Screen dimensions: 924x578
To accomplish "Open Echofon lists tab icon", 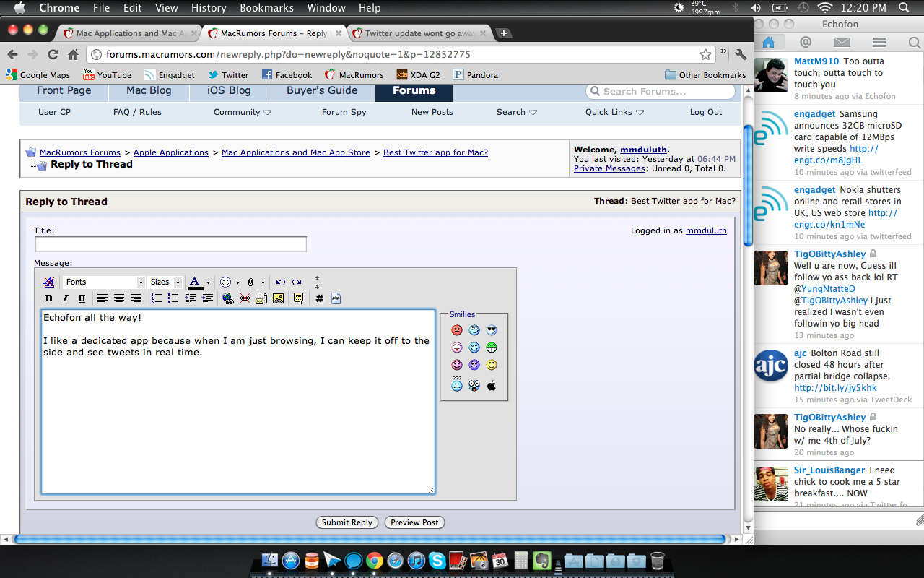I will tap(879, 43).
